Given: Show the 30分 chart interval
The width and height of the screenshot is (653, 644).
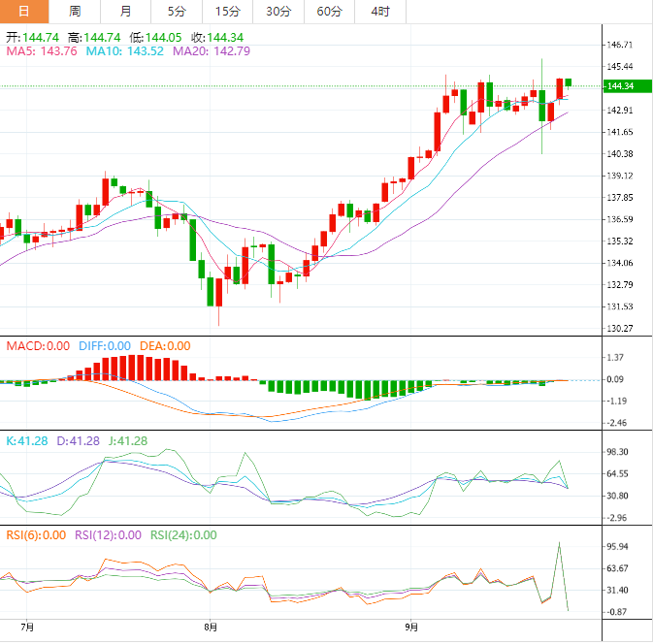Looking at the screenshot, I should pyautogui.click(x=278, y=12).
